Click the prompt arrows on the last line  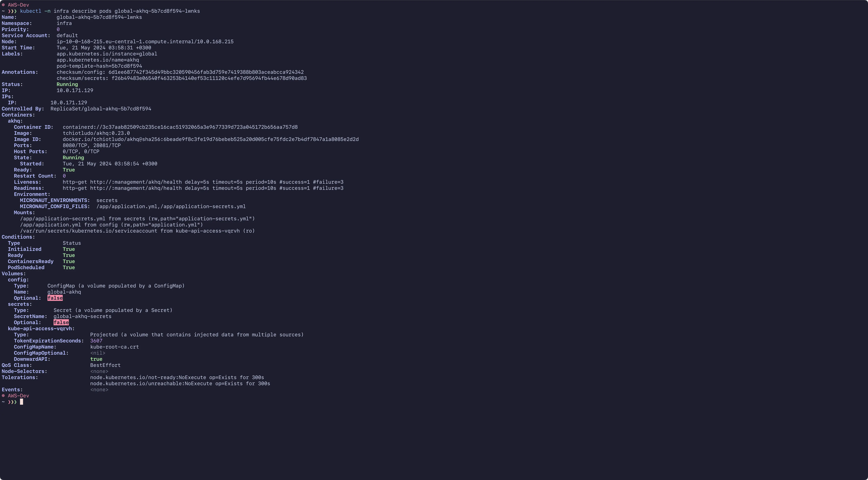click(12, 402)
